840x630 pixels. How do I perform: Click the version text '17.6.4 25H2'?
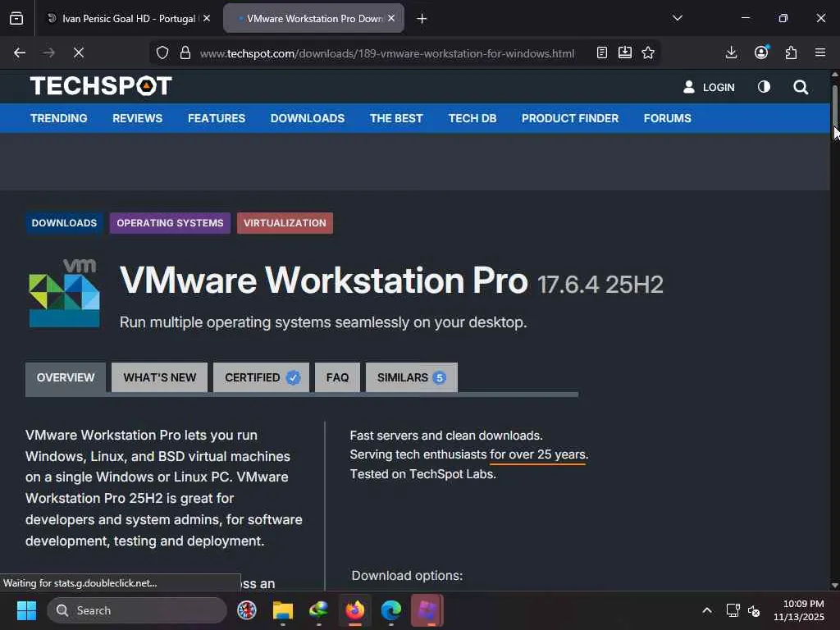point(600,285)
